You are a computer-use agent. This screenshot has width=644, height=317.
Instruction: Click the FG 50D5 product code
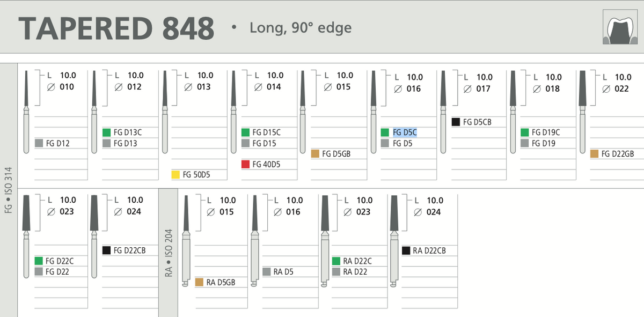point(196,174)
